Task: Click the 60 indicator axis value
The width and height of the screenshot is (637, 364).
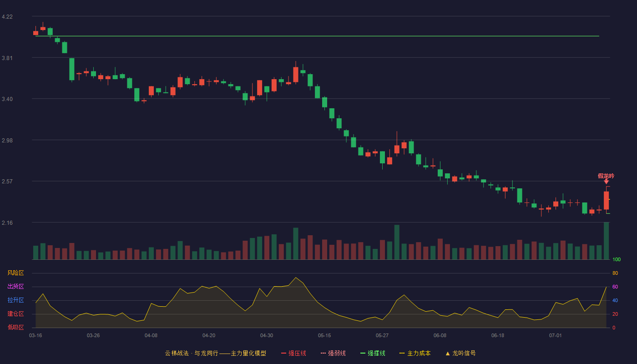Action: [x=615, y=287]
